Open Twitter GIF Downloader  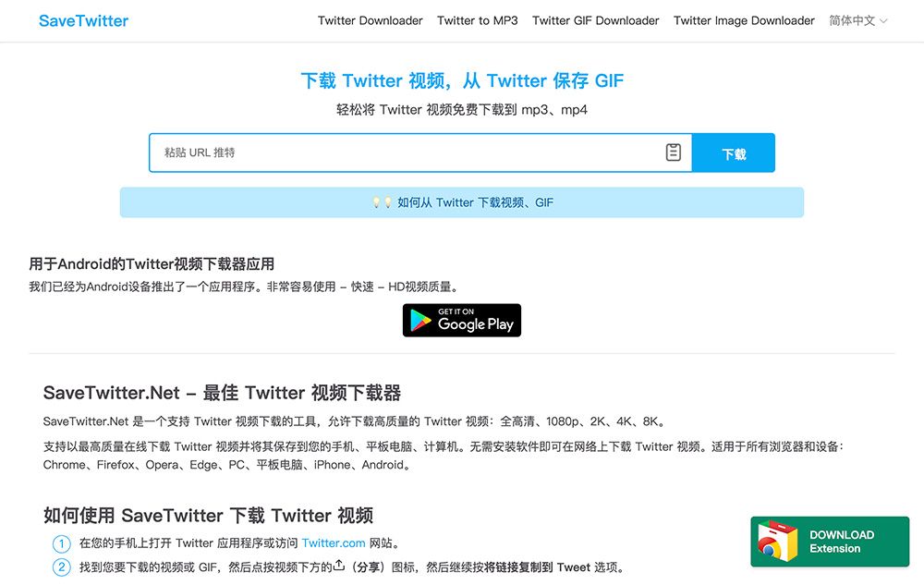coord(596,20)
